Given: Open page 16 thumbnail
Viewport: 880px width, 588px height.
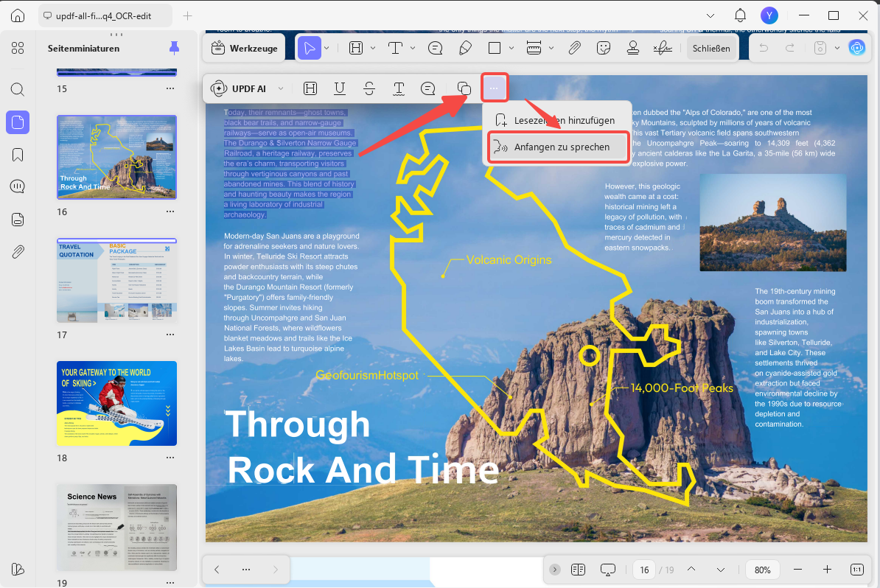Looking at the screenshot, I should [x=116, y=157].
